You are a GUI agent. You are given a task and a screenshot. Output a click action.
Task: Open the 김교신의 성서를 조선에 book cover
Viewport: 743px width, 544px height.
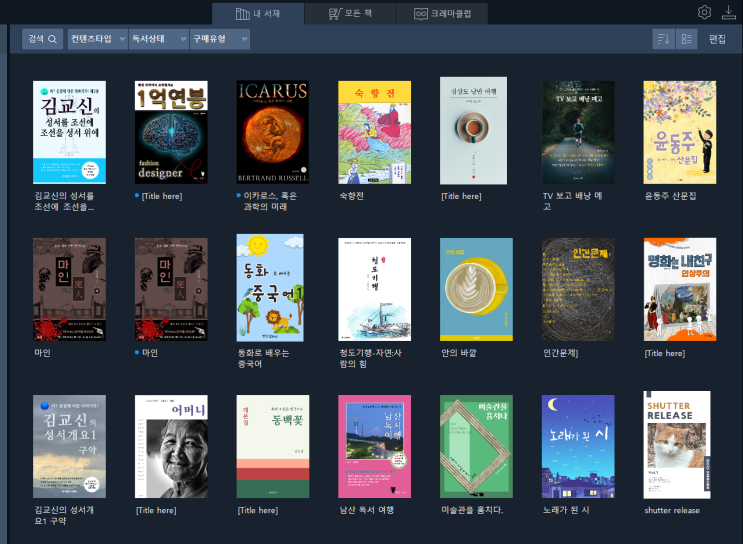coord(69,132)
